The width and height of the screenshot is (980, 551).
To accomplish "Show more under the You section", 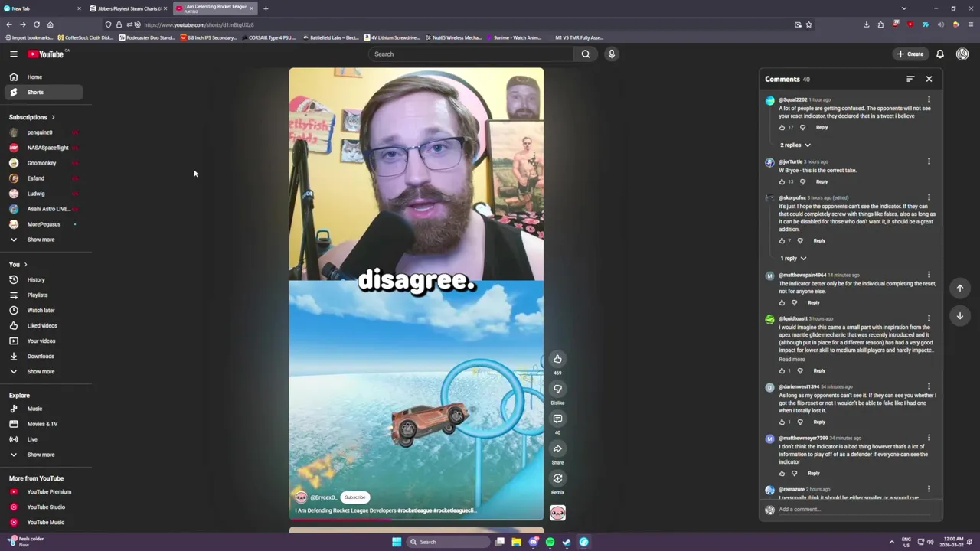I will 41,371.
